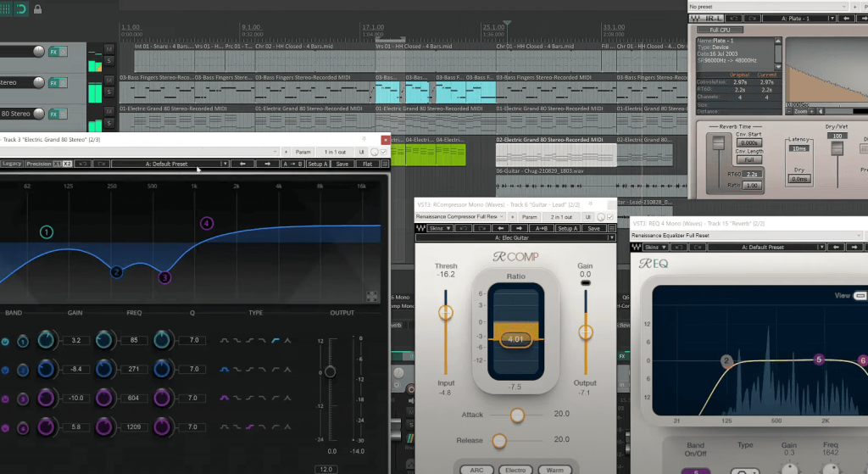Undo in the RCompressor toolbar
The height and width of the screenshot is (474, 868).
pos(464,228)
